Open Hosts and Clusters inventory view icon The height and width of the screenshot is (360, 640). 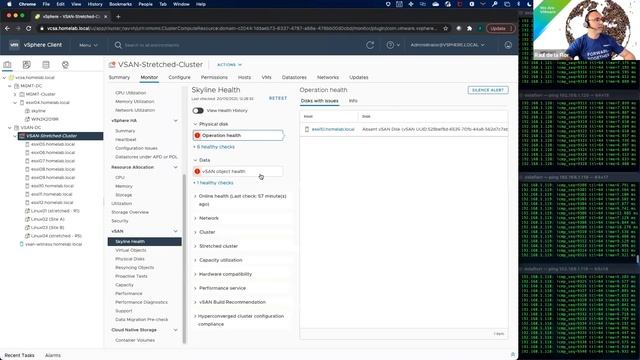point(7,64)
